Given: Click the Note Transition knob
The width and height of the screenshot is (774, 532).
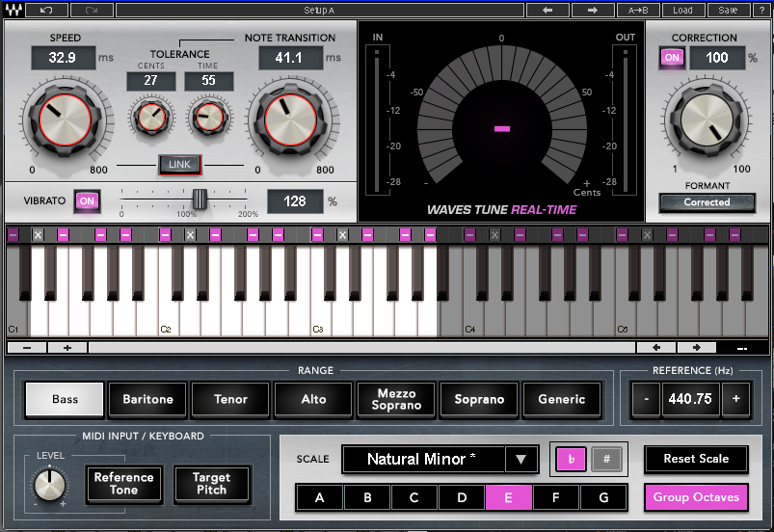Looking at the screenshot, I should click(290, 120).
